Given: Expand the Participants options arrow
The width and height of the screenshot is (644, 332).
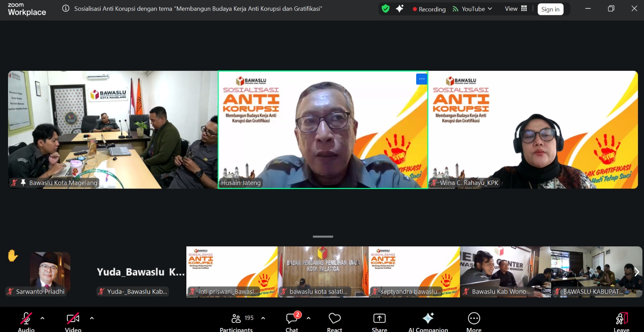Looking at the screenshot, I should coord(263,318).
